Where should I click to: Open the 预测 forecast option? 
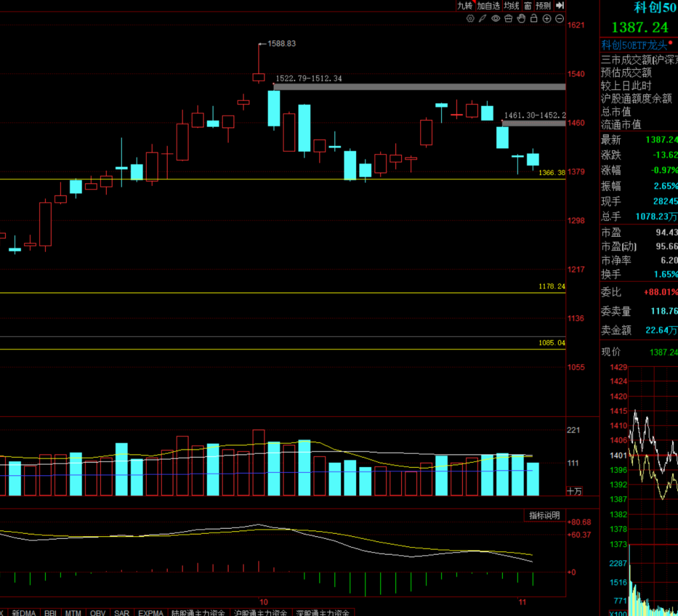click(543, 6)
